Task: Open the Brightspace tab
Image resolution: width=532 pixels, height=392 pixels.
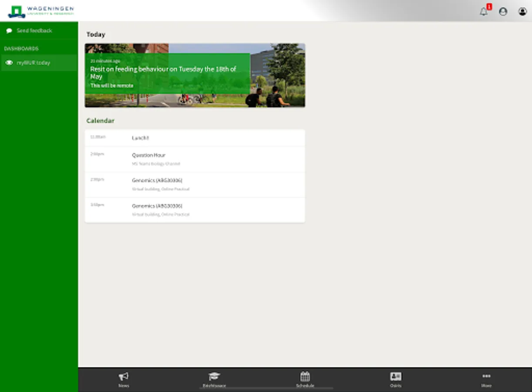Action: (x=214, y=380)
